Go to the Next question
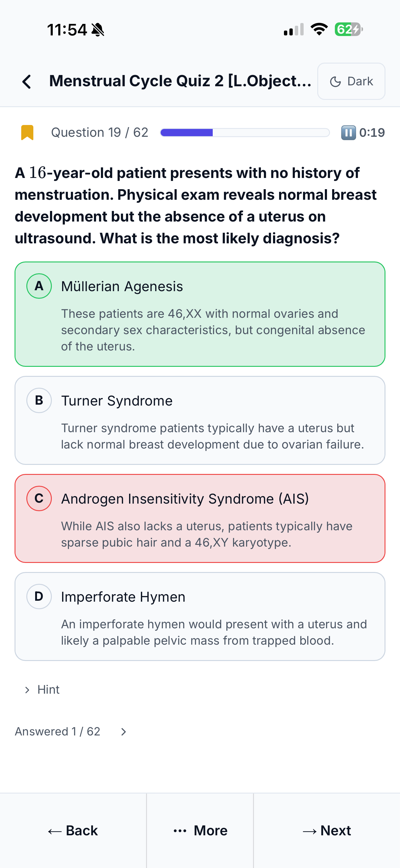 [327, 830]
